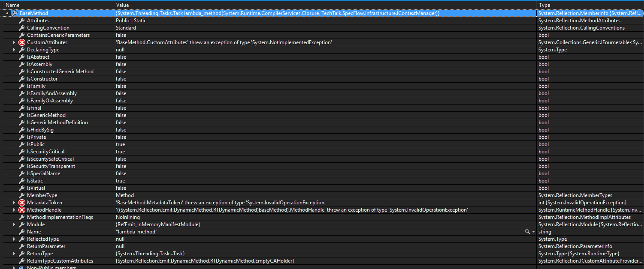Click the System.Reflection.MethodImplAttributes type cell

click(x=584, y=217)
